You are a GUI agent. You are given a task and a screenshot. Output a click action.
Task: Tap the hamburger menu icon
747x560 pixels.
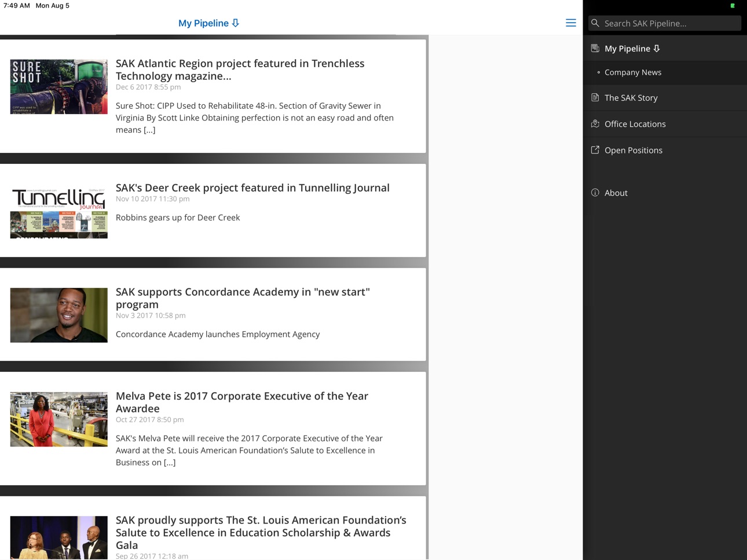click(x=570, y=23)
